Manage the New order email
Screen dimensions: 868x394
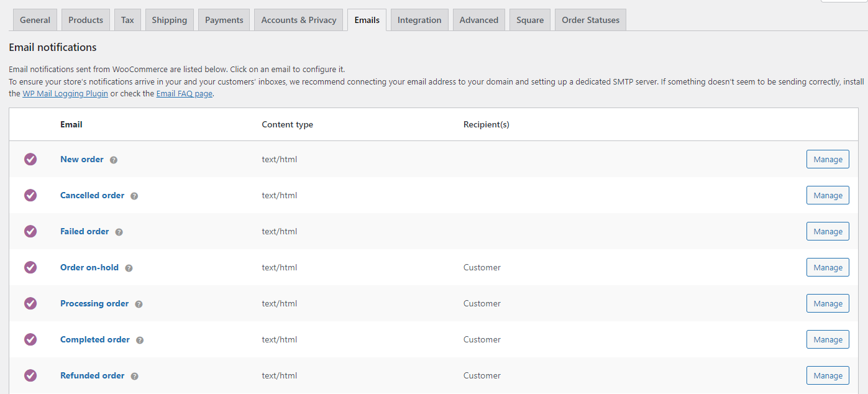(x=828, y=159)
